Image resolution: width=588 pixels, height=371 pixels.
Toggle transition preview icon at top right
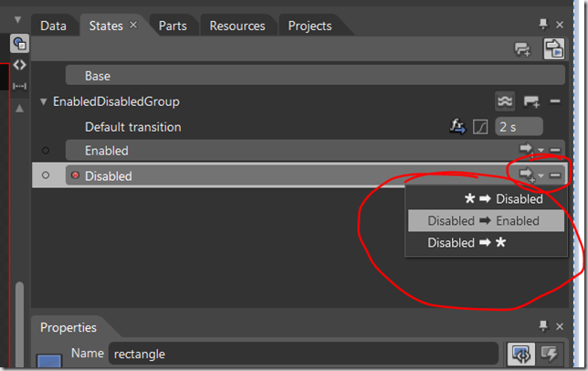(x=554, y=48)
